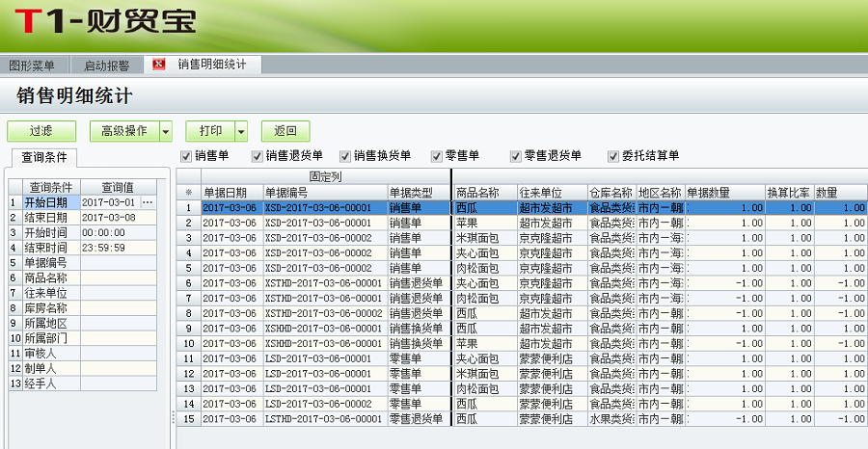Click the 库房名称 query value field

coord(119,307)
